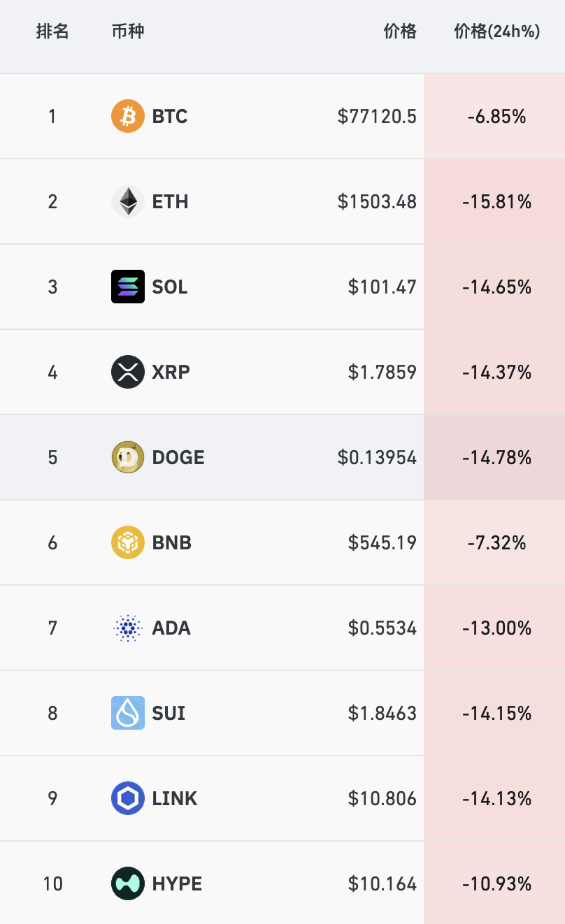565x924 pixels.
Task: Open the DOGE coin name link
Action: click(178, 457)
